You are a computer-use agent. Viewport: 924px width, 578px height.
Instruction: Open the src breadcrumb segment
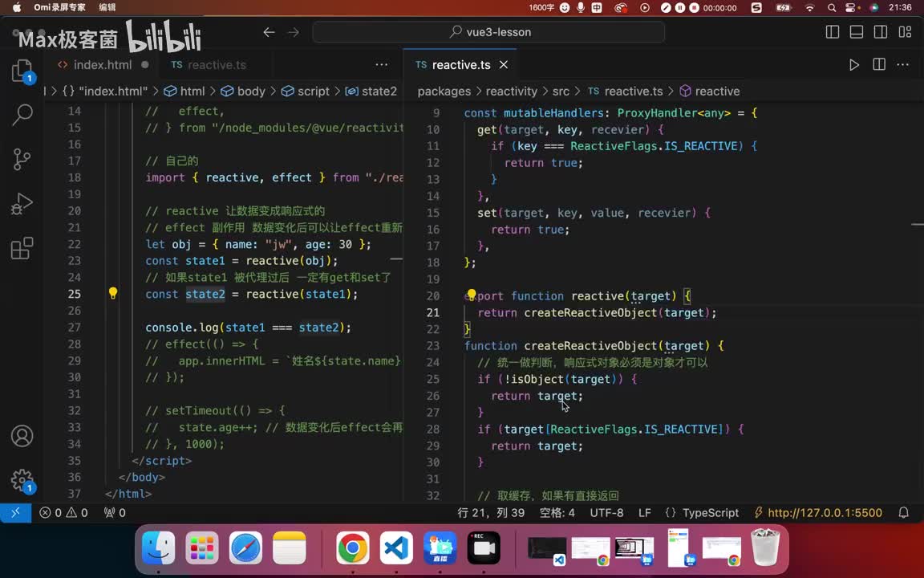[561, 92]
